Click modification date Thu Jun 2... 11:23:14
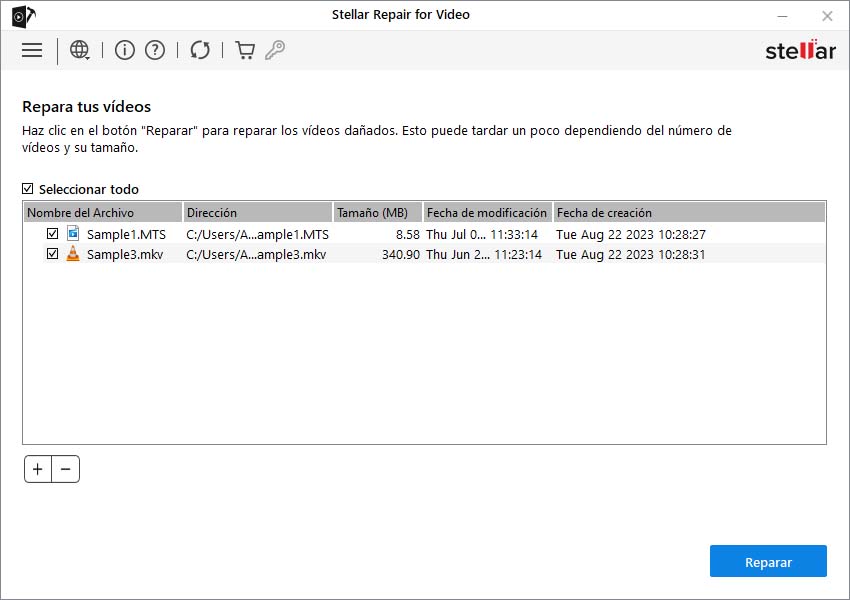Viewport: 850px width, 600px height. coord(484,254)
